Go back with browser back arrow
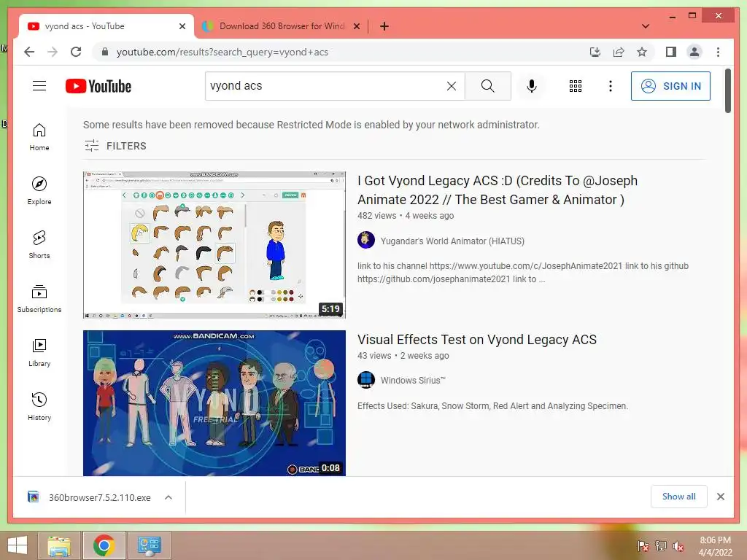Viewport: 747px width, 560px height. pyautogui.click(x=29, y=52)
